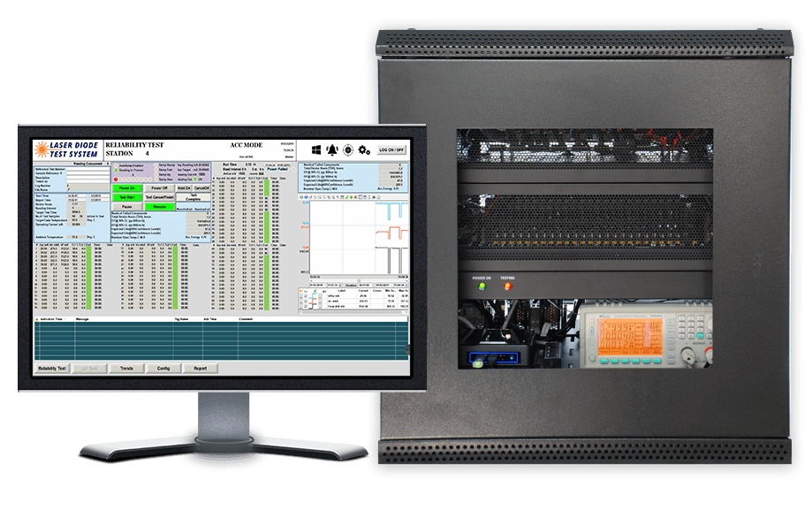Click the warning triangle icon in alarm list header
812x519 pixels.
click(x=38, y=317)
